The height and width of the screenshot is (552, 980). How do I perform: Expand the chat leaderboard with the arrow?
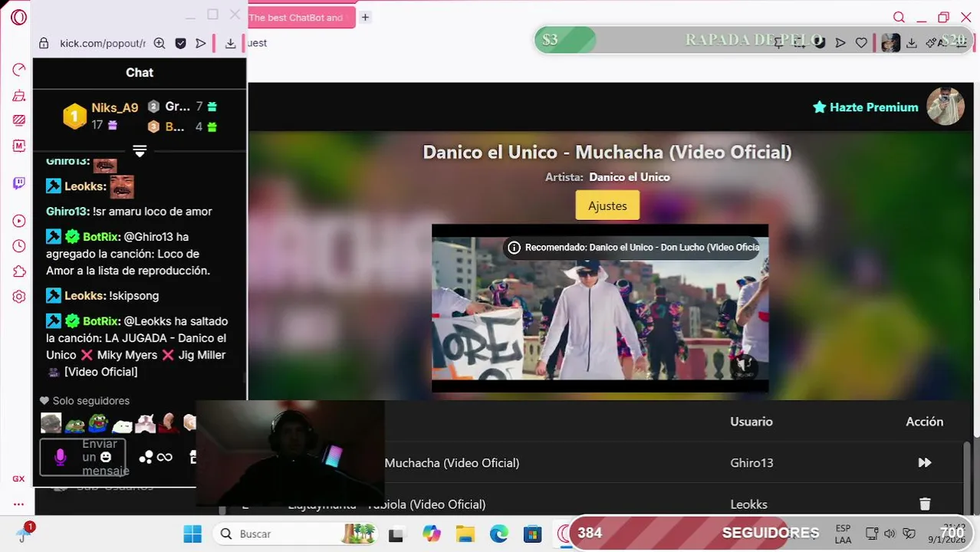(x=140, y=151)
